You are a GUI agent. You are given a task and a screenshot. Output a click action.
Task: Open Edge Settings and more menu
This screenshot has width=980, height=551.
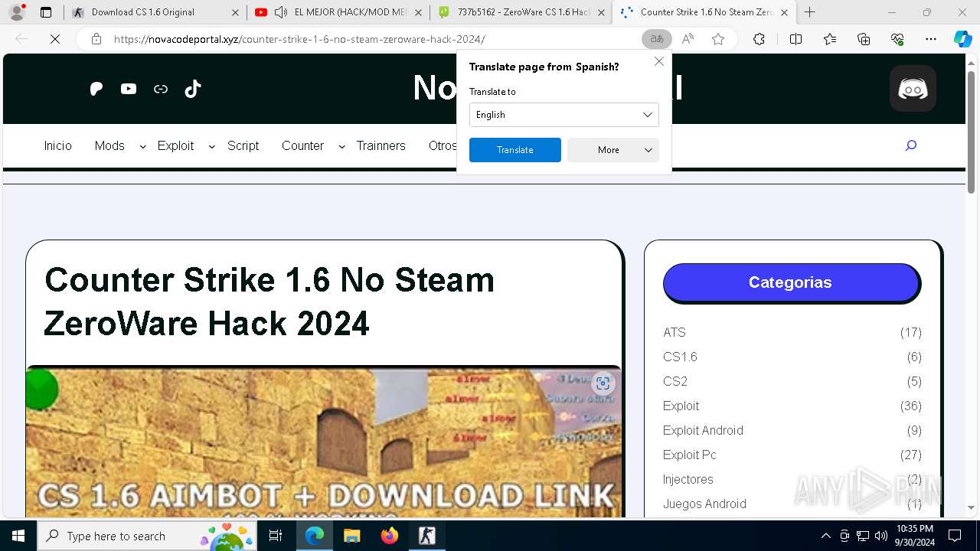pos(931,39)
